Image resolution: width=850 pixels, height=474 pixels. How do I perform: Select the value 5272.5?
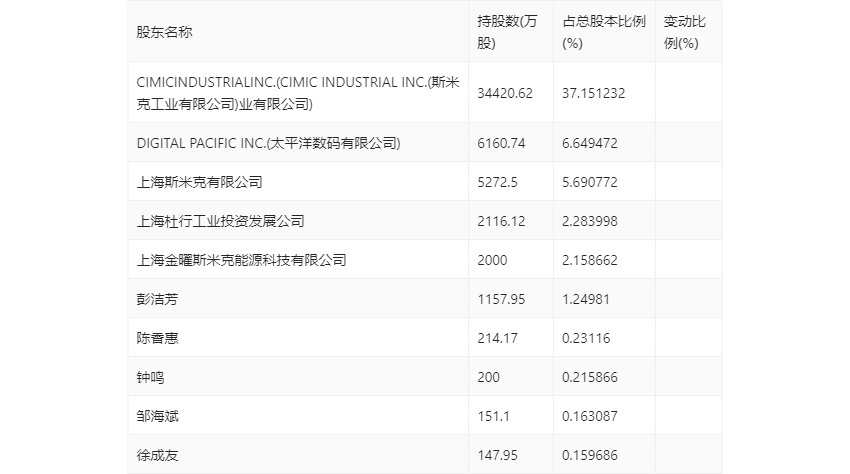(497, 182)
